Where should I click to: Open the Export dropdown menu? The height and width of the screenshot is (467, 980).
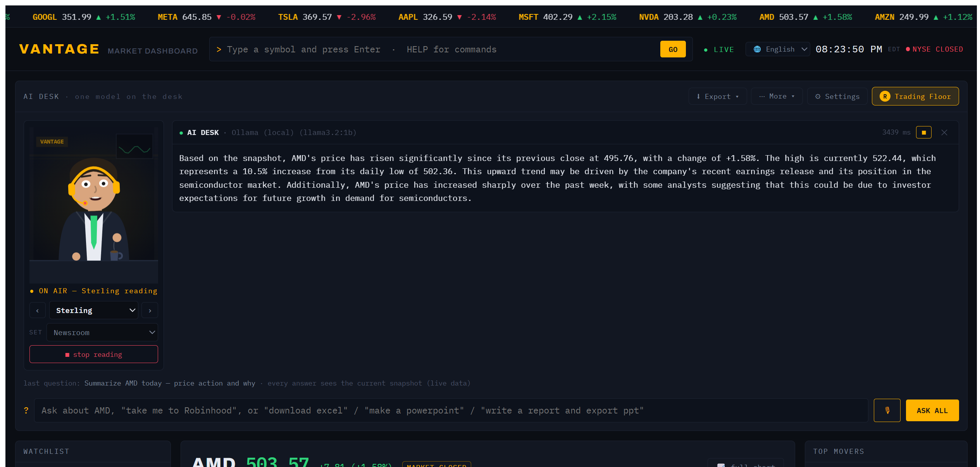pyautogui.click(x=717, y=96)
